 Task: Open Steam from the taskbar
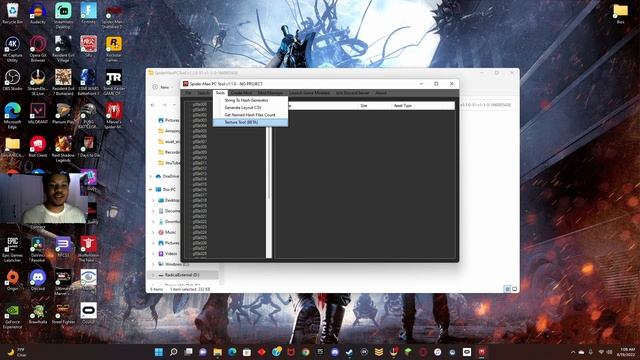(x=349, y=352)
